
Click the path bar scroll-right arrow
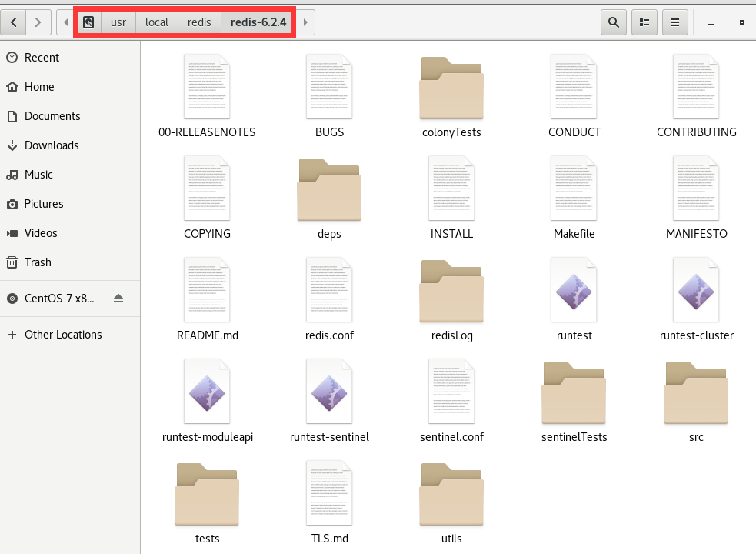pos(305,22)
